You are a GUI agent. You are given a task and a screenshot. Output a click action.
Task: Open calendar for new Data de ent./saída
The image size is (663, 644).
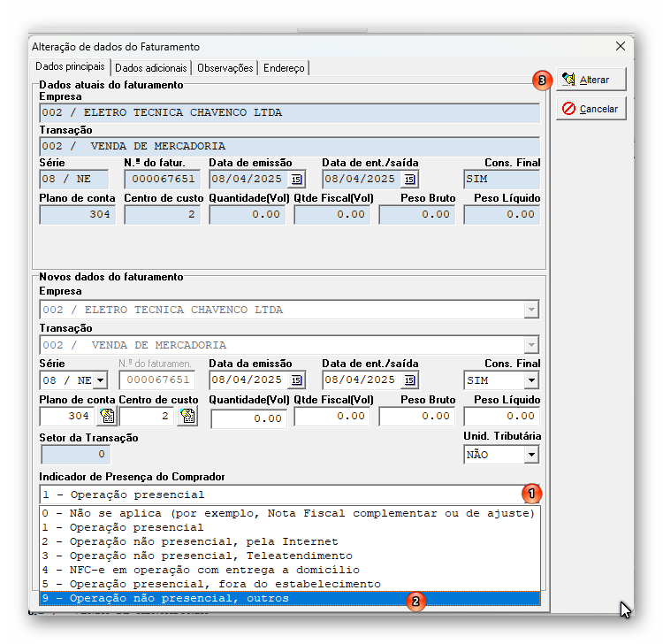click(409, 380)
